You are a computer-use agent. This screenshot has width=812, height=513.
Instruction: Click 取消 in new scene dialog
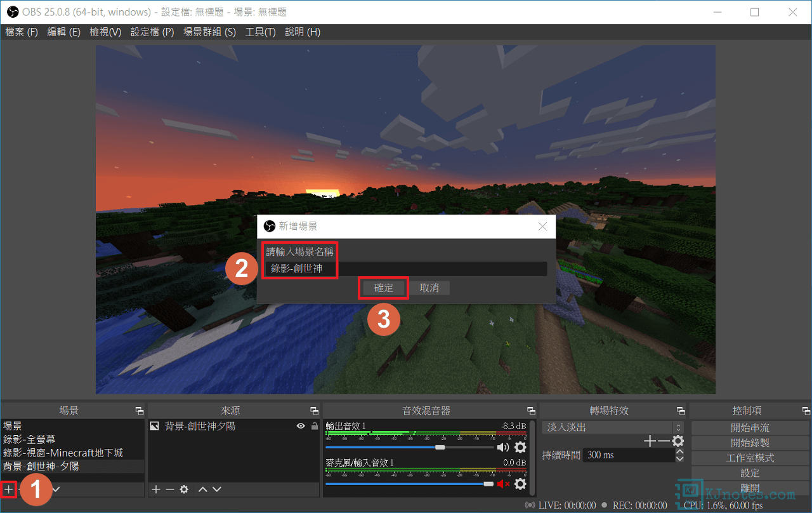pyautogui.click(x=429, y=288)
